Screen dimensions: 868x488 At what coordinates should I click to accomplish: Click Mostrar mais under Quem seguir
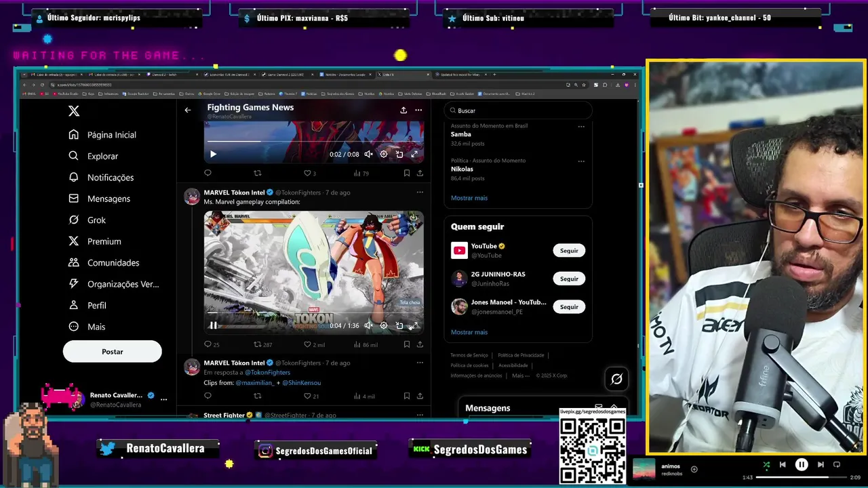[x=469, y=332]
